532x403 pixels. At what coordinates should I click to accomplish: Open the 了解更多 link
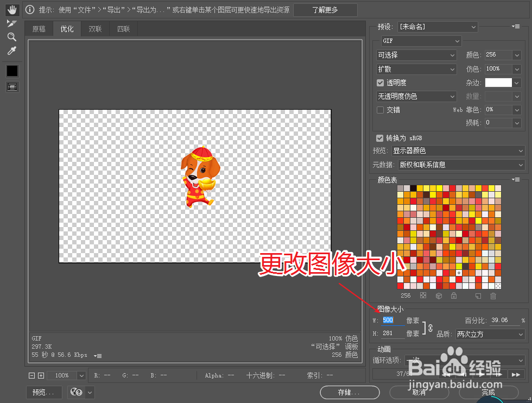coord(325,10)
